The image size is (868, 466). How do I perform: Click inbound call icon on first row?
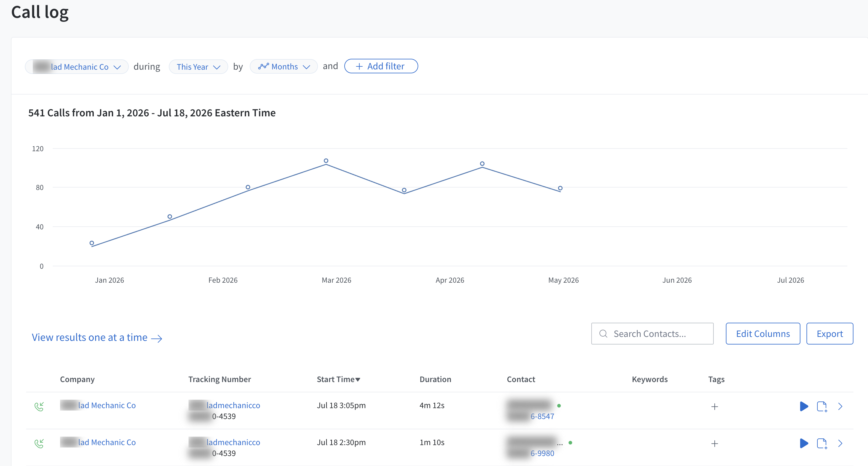(x=39, y=407)
